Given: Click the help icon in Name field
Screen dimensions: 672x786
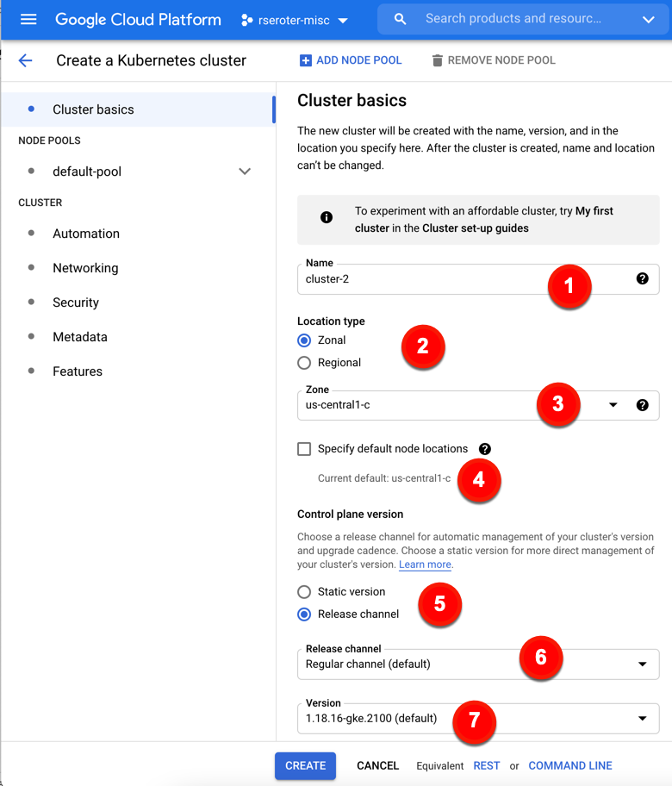Looking at the screenshot, I should coord(642,278).
